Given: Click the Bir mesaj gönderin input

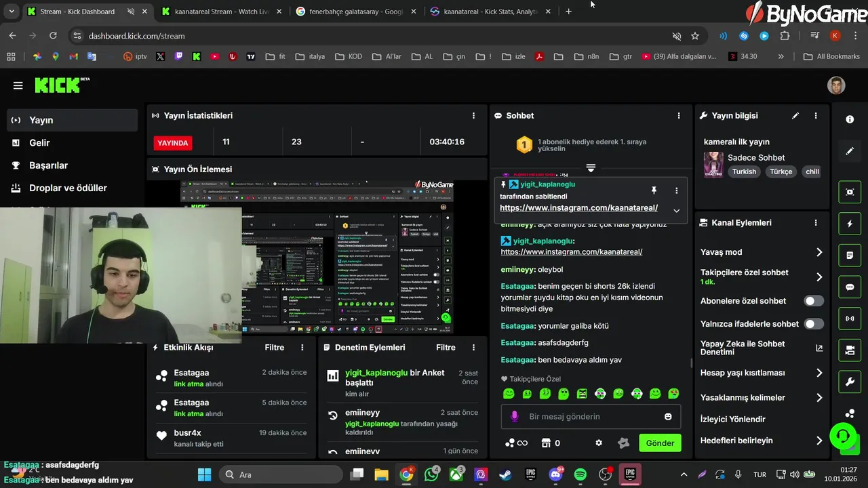Looking at the screenshot, I should click(x=590, y=416).
